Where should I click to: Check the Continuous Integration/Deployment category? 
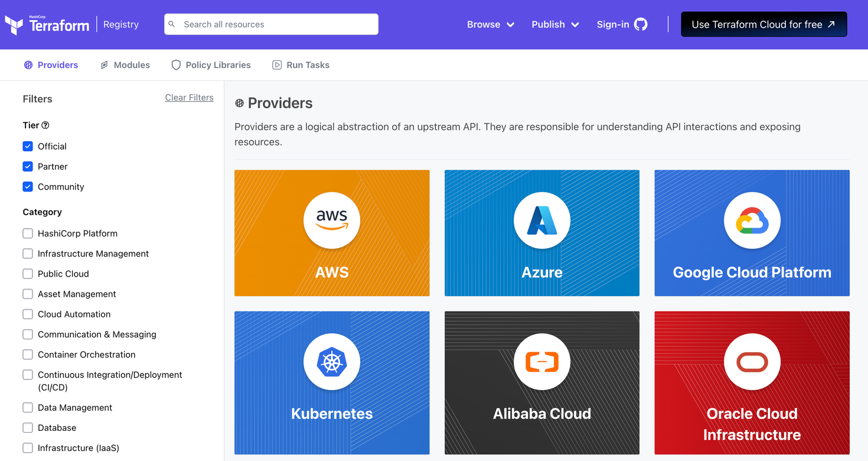tap(28, 375)
